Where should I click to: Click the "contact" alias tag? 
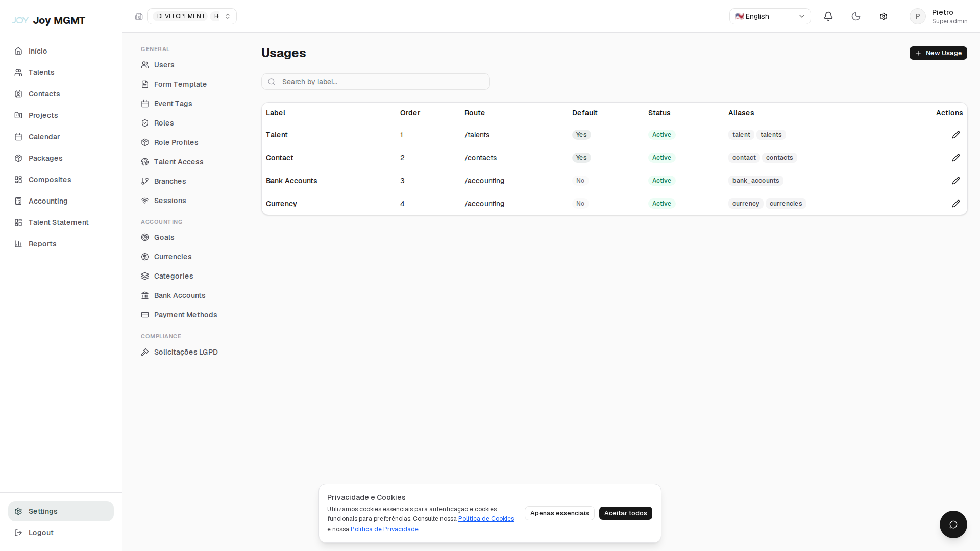click(744, 158)
